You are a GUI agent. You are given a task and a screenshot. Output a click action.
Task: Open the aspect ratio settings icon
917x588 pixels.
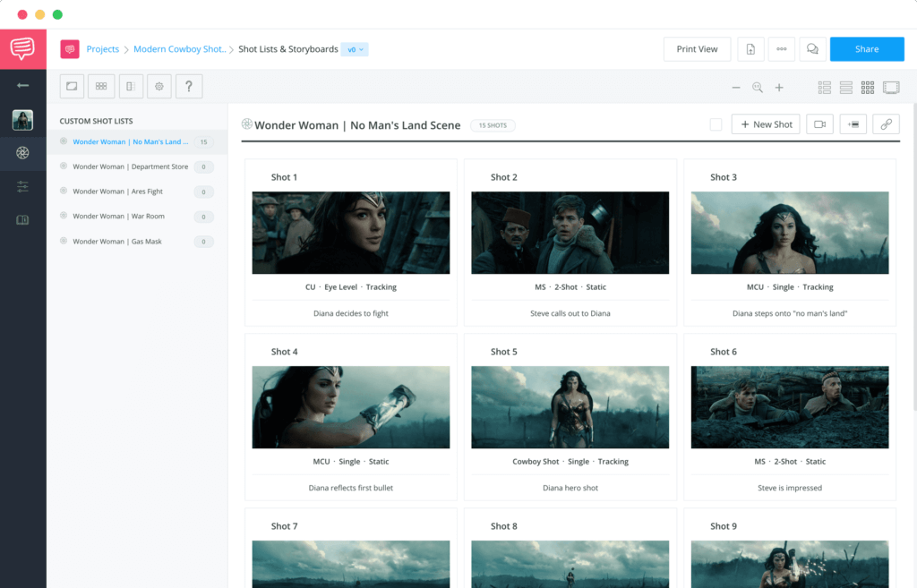(72, 86)
